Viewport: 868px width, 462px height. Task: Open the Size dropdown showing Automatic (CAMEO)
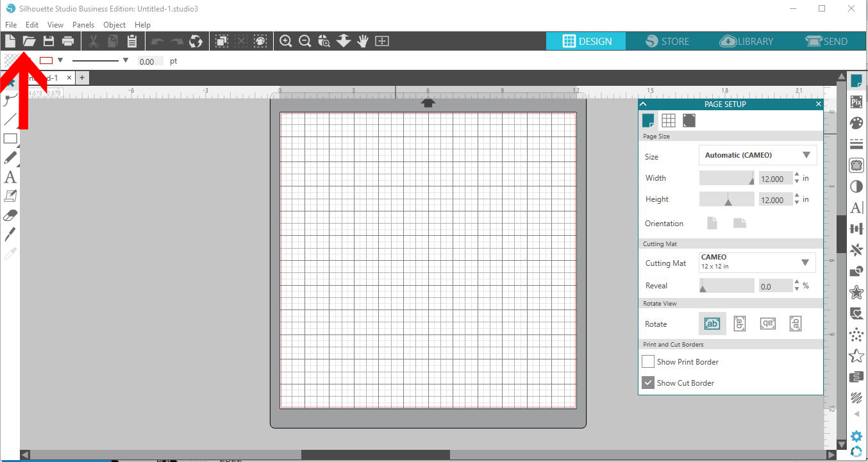click(758, 155)
